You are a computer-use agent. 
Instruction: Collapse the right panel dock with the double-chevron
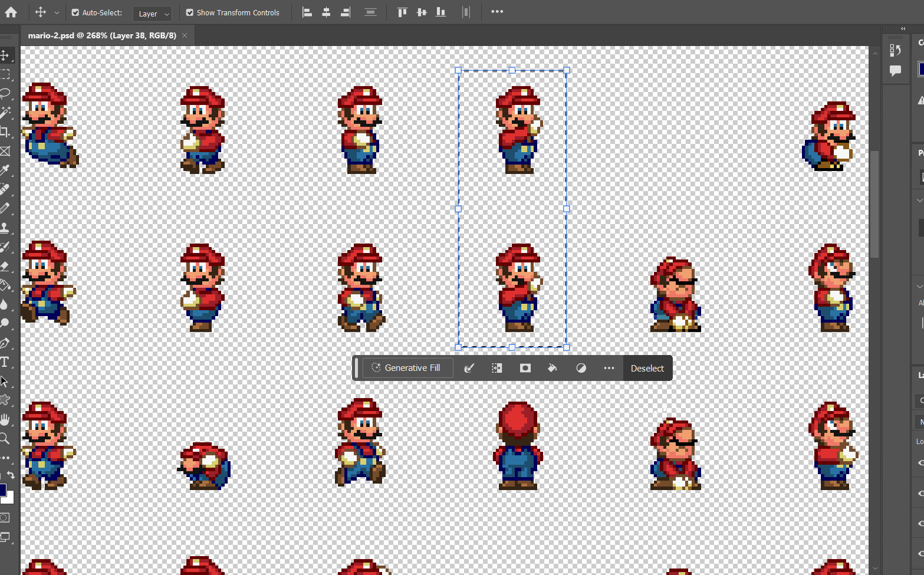point(903,28)
